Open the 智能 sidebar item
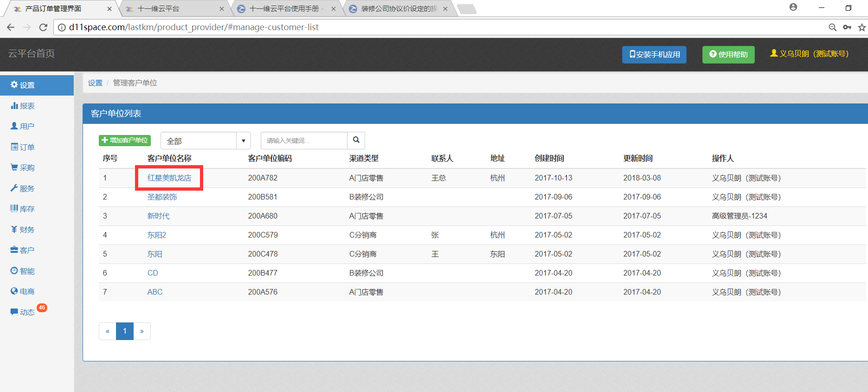 pyautogui.click(x=23, y=271)
